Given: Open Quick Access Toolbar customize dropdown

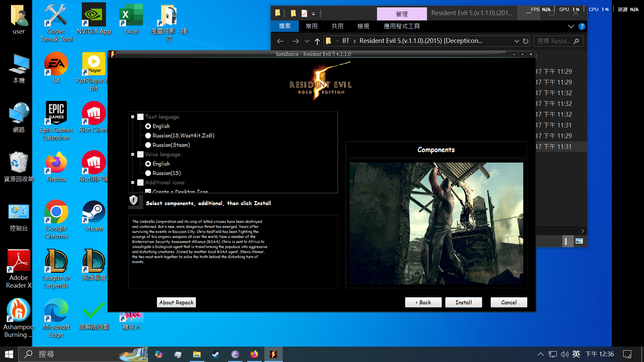Looking at the screenshot, I should click(x=313, y=14).
